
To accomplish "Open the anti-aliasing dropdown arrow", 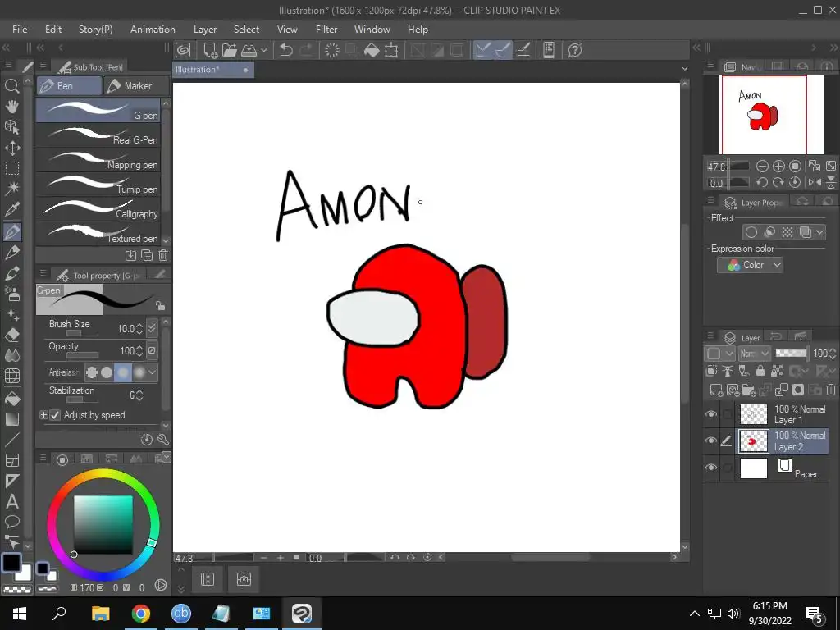I will pos(153,372).
